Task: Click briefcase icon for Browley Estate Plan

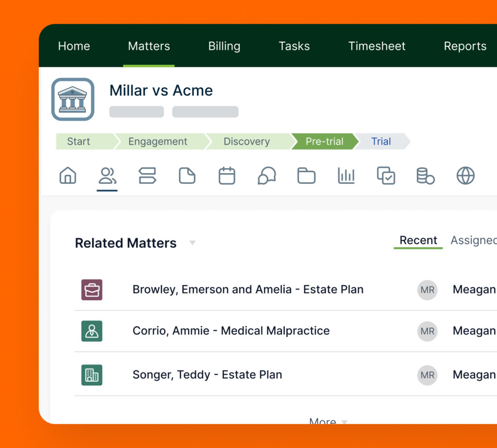Action: tap(92, 289)
